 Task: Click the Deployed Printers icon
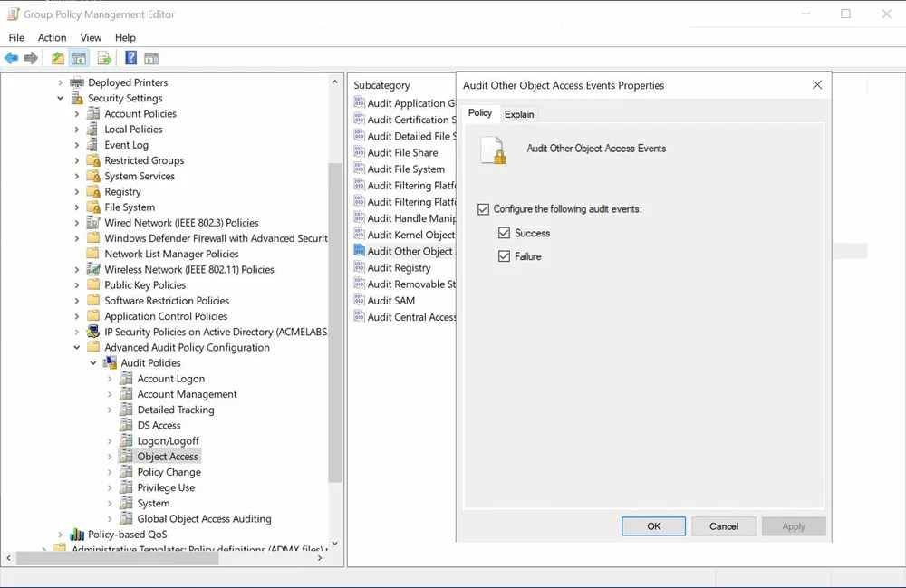pos(77,82)
